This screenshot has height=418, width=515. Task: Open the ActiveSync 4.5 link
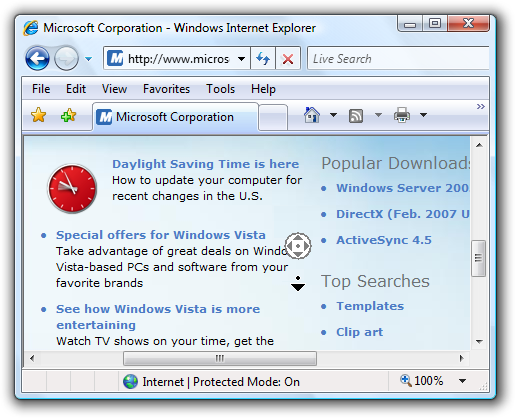point(384,240)
